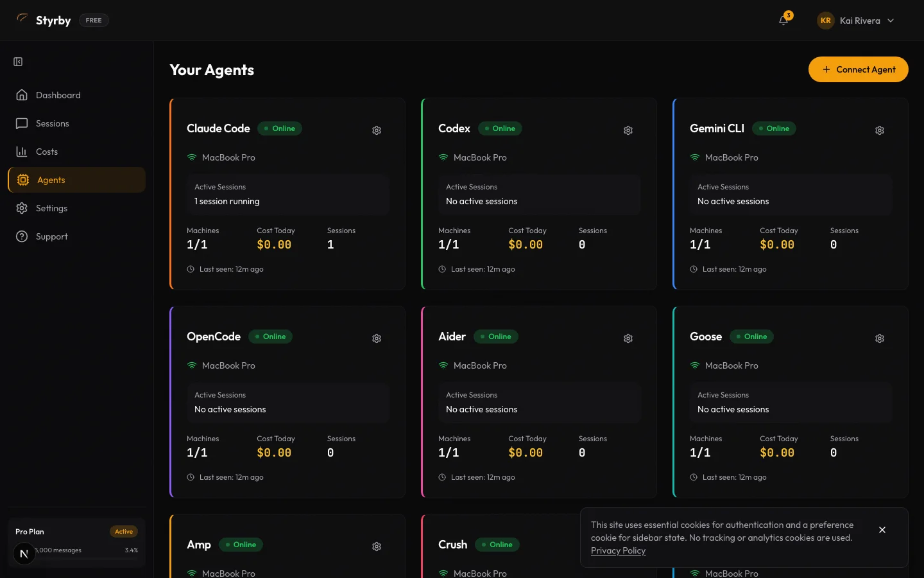Click the Amp agent title

click(x=199, y=545)
